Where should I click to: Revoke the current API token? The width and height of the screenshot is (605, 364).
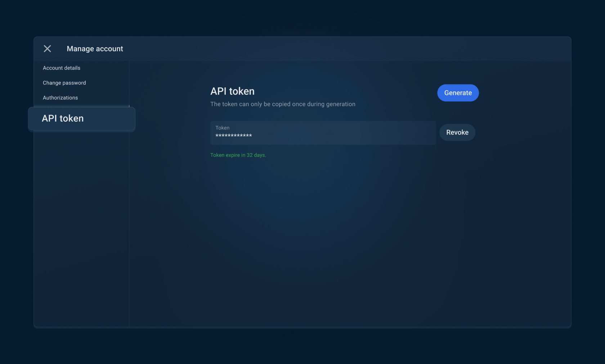[x=457, y=132]
